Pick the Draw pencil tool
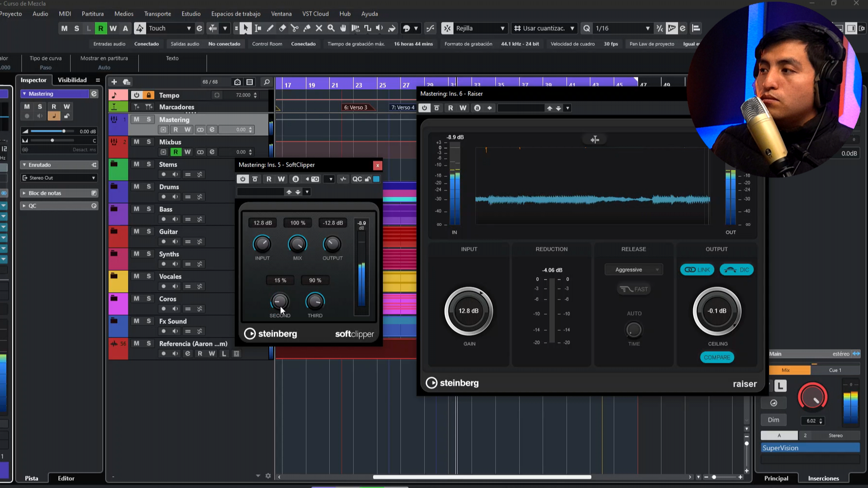Screen dimensions: 868x488 tap(270, 28)
